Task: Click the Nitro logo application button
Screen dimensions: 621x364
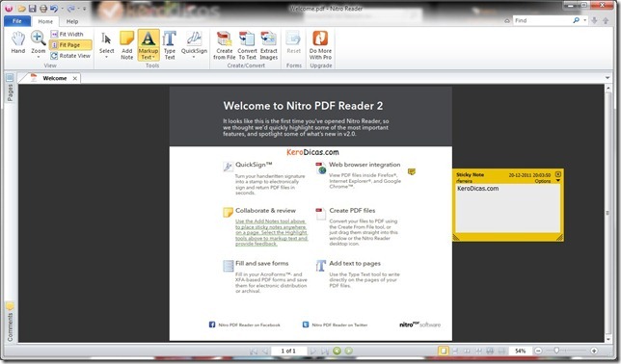Action: (x=9, y=9)
